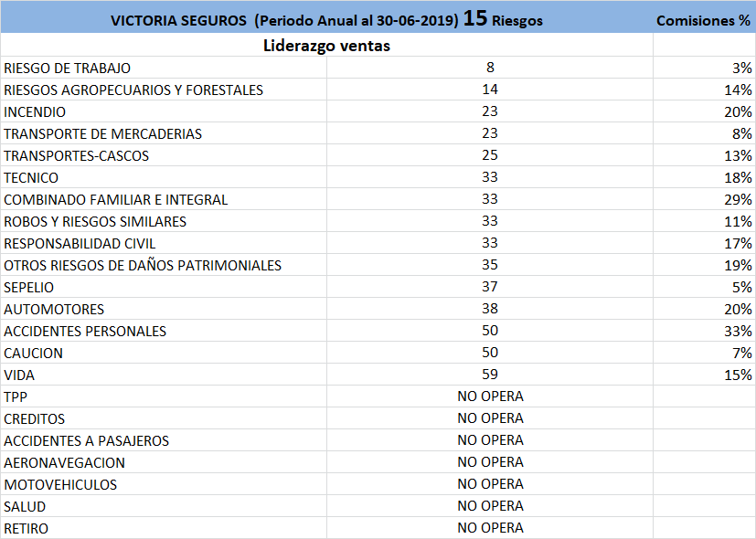Click ranking 23 in TRANSPORTE DE MERCADERIAS row
Viewport: 756px width, 539px height.
[x=490, y=133]
